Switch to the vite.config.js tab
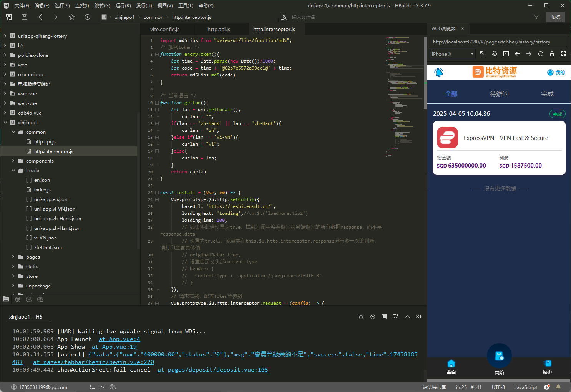 pos(165,29)
